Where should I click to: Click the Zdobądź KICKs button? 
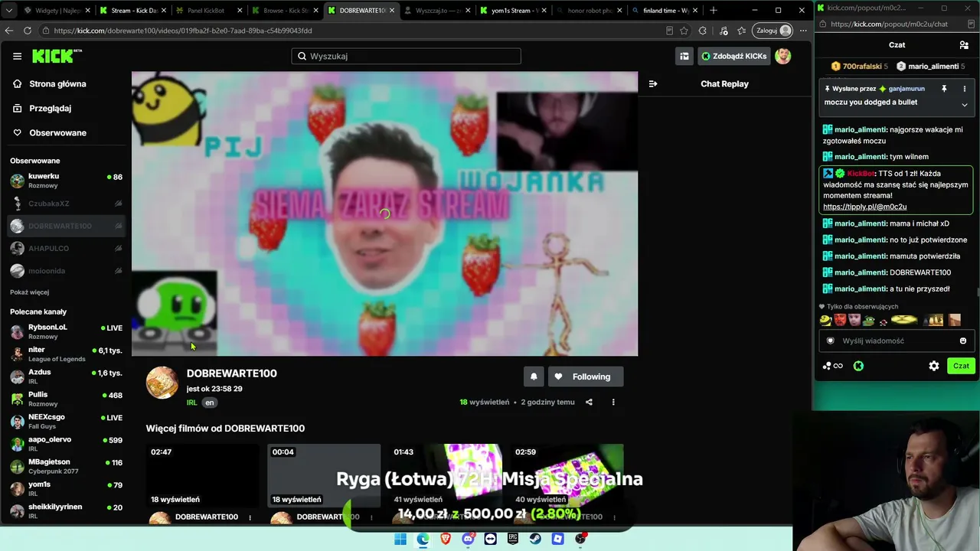coord(733,56)
